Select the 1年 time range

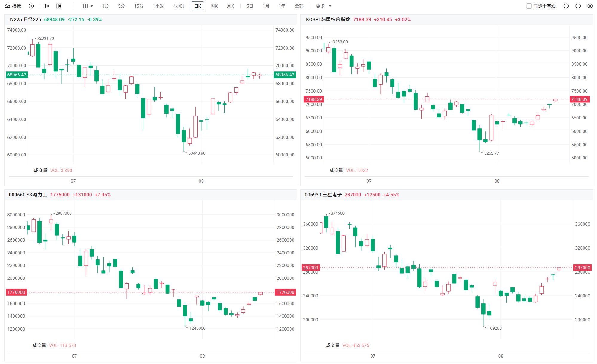[x=282, y=6]
